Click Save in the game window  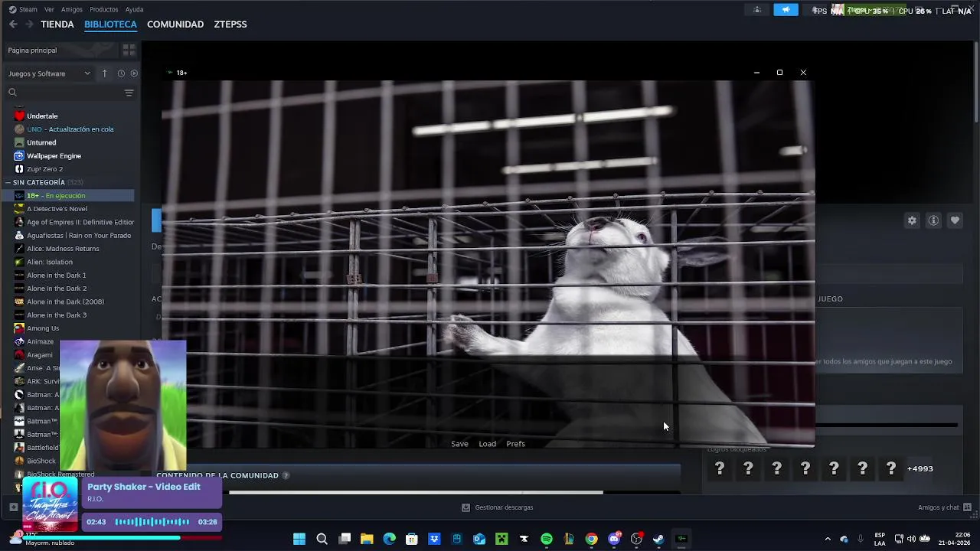pyautogui.click(x=459, y=444)
